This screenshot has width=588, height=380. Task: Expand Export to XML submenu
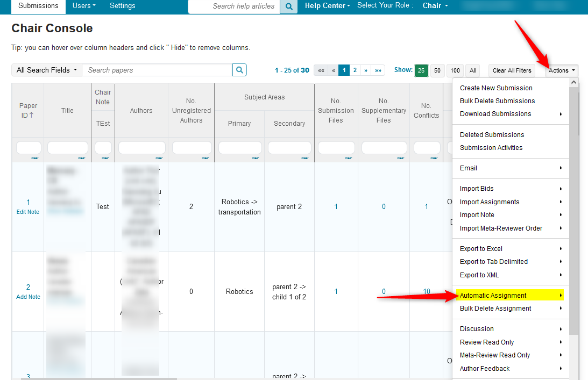click(x=511, y=275)
